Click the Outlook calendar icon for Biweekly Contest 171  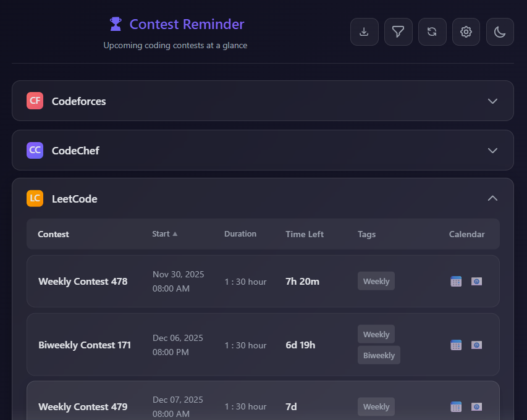[476, 345]
